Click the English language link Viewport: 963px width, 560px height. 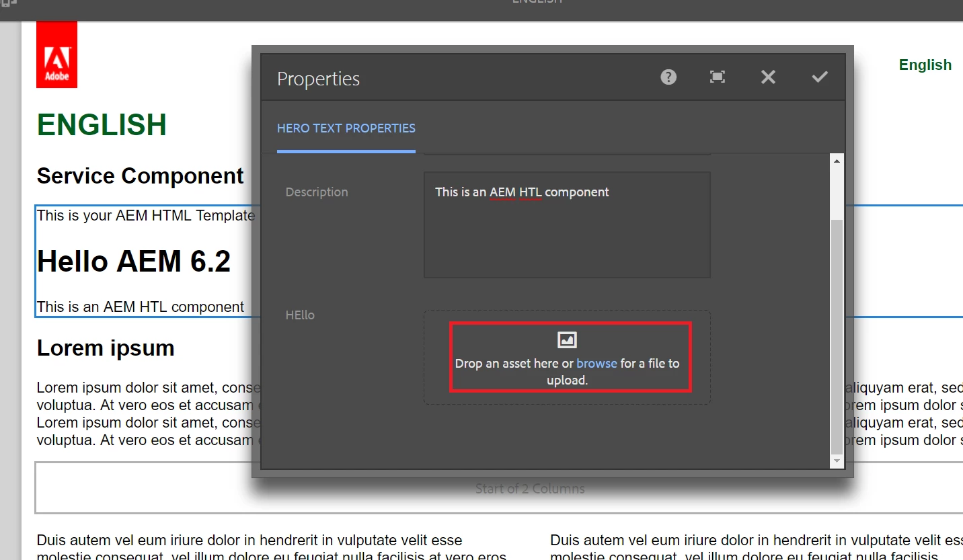(x=925, y=65)
